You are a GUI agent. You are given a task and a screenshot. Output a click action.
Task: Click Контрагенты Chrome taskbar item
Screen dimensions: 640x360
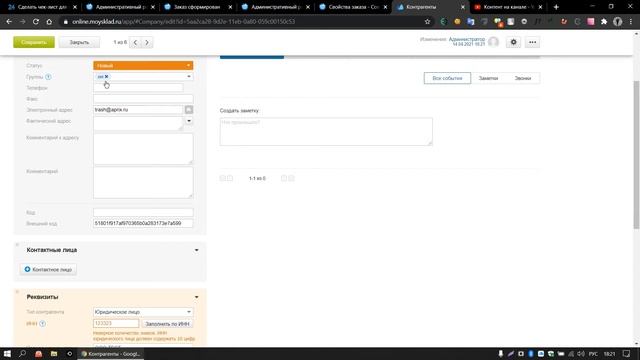[x=111, y=354]
